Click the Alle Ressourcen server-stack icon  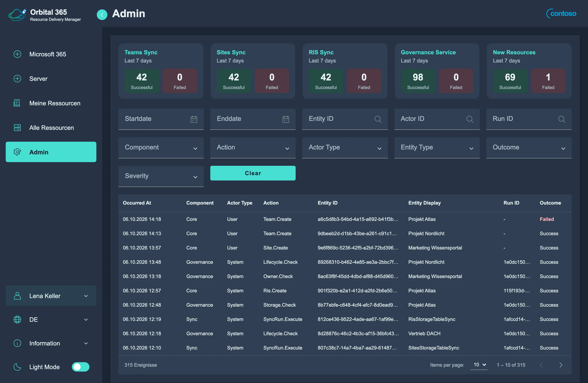coord(17,128)
